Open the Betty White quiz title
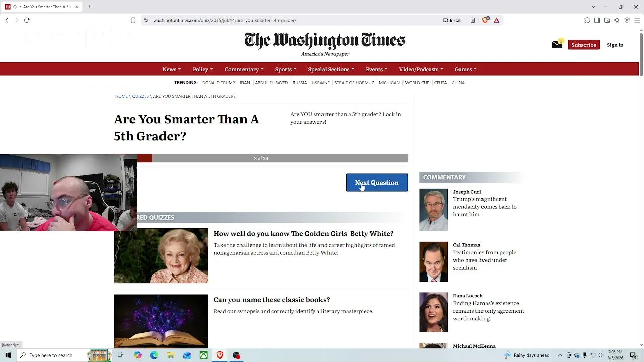Viewport: 644px width, 362px height. (303, 233)
